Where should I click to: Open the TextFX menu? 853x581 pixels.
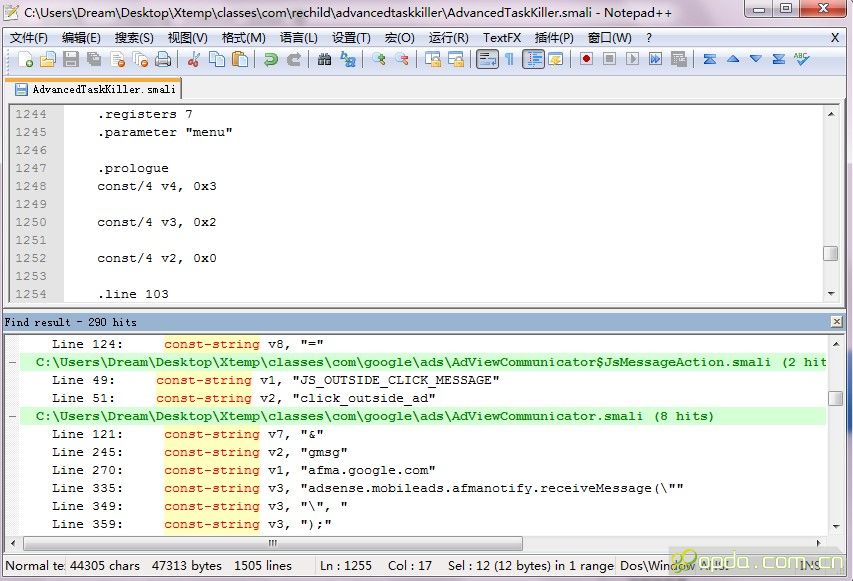point(502,38)
